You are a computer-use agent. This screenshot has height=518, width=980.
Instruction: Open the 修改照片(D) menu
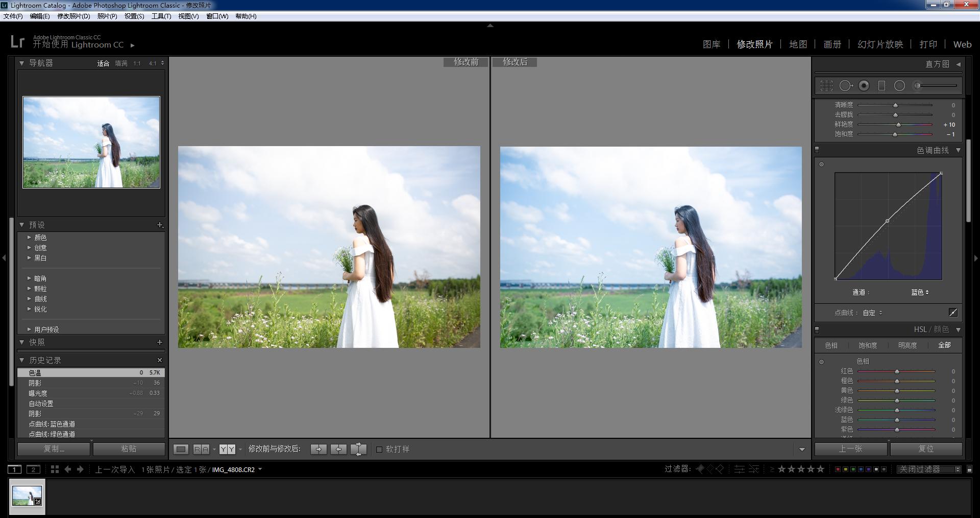click(x=73, y=16)
